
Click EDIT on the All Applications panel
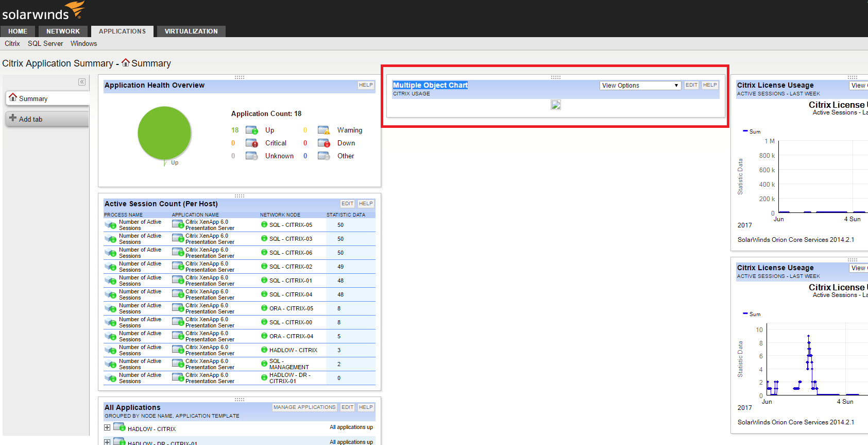pyautogui.click(x=348, y=407)
